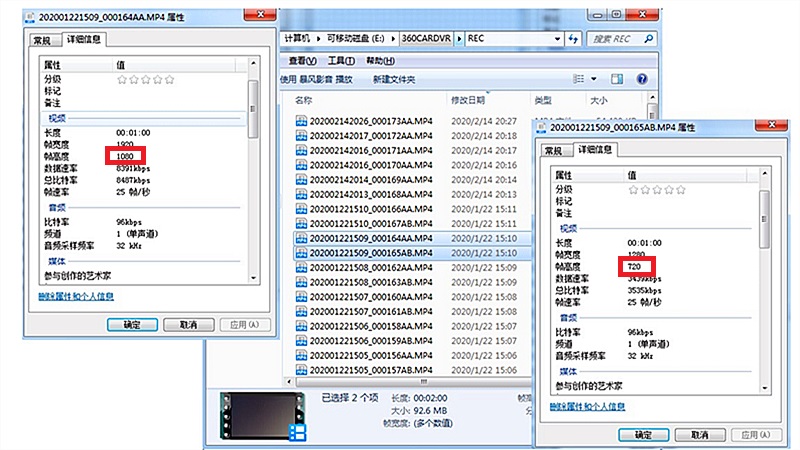Sort files by the 大小 column header

(x=598, y=100)
